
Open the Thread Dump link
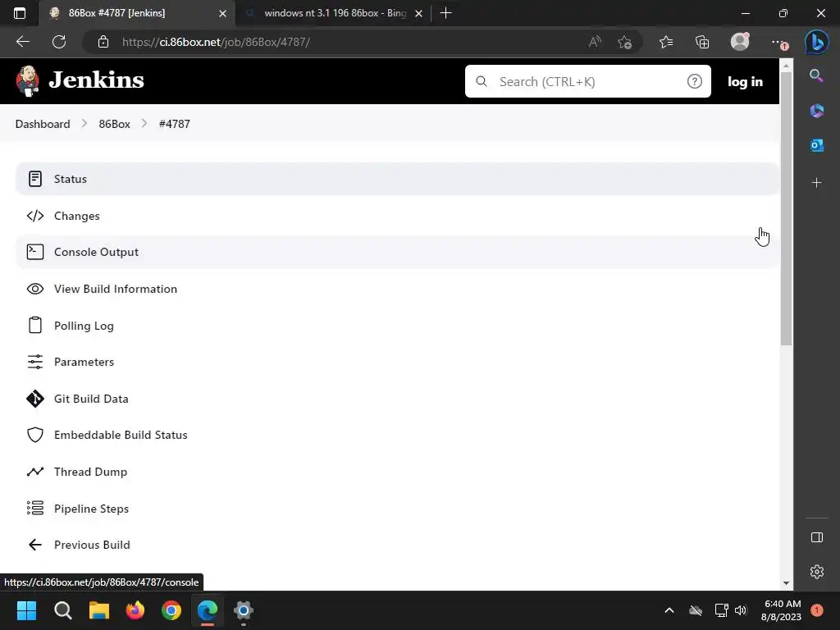coord(398,472)
